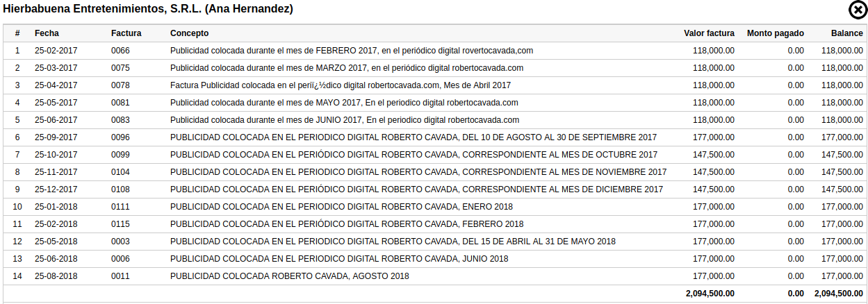
Task: Click the ENERO 2018 invoice row
Action: coord(434,207)
